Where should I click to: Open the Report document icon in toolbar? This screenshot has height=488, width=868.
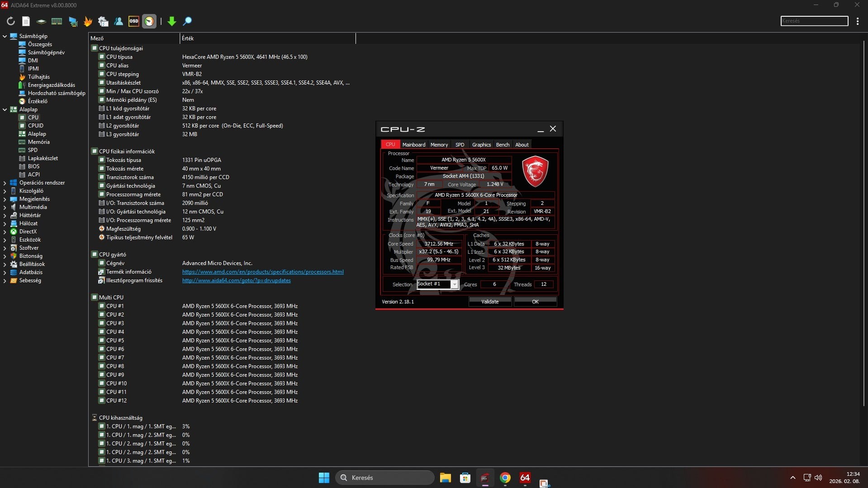coord(26,21)
